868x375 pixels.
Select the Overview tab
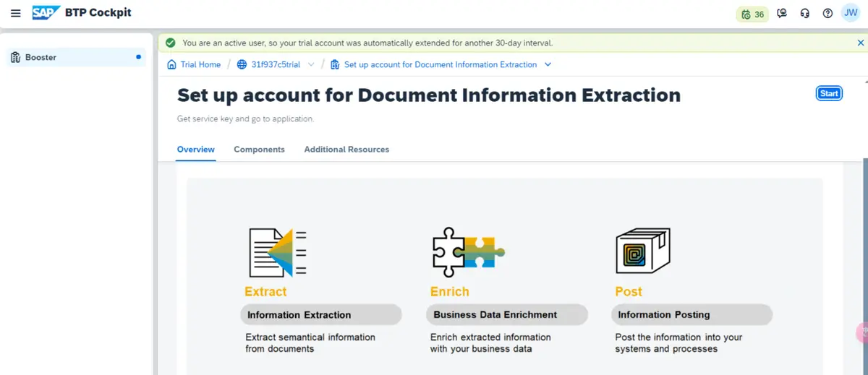[196, 150]
